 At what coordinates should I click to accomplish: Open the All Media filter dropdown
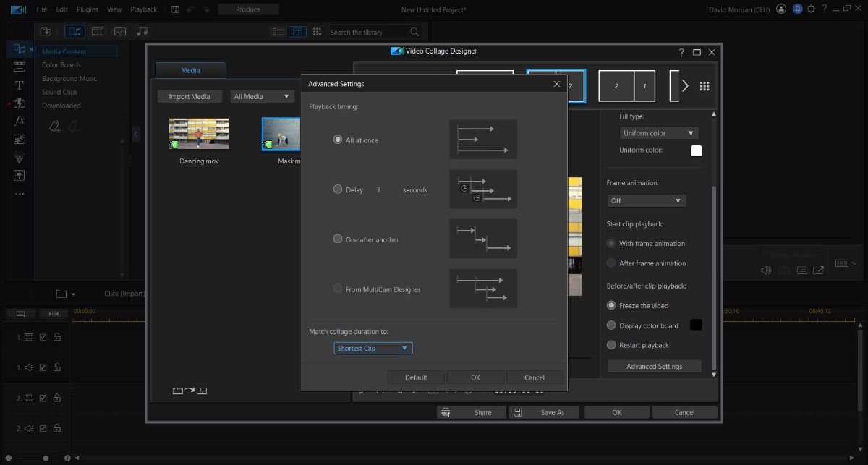[262, 95]
